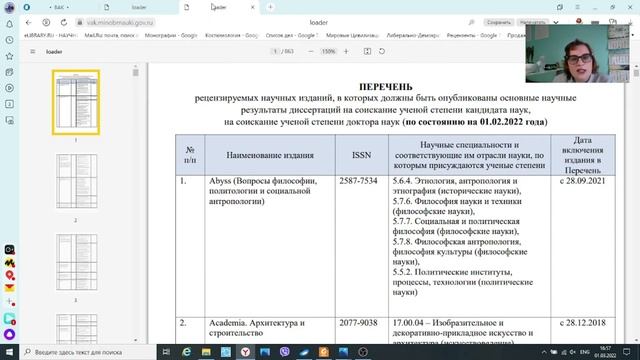Viewport: 640px width, 360px height.
Task: Launch Alice voice assistant in sidebar
Action: (9, 335)
